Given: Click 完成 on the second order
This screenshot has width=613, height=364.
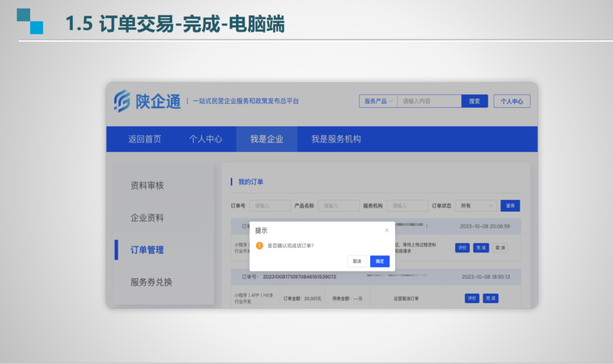Looking at the screenshot, I should coord(490,298).
